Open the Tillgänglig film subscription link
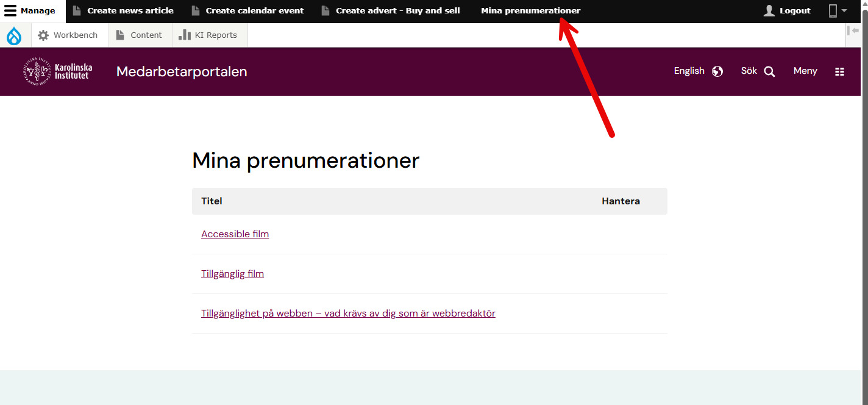Screen dimensions: 868x405 pos(232,273)
